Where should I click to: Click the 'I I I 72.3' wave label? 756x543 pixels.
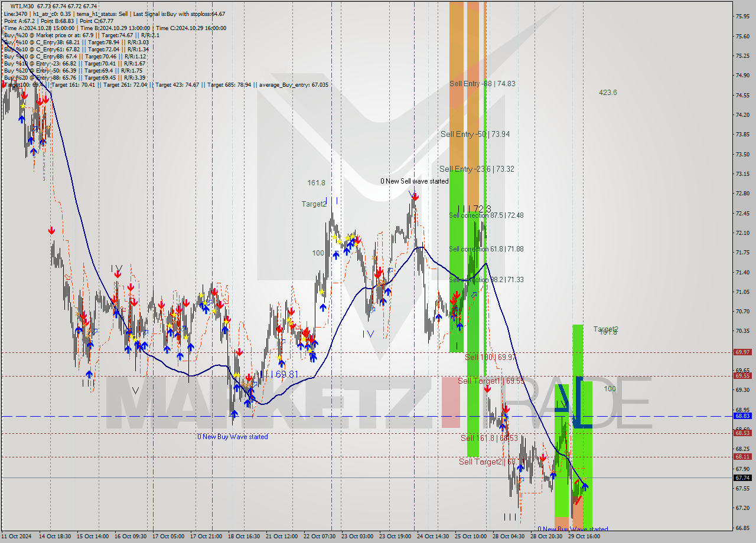474,209
